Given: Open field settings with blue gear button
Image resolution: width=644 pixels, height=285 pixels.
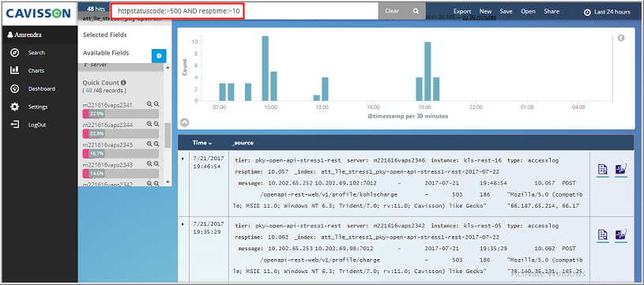Looking at the screenshot, I should (x=159, y=56).
